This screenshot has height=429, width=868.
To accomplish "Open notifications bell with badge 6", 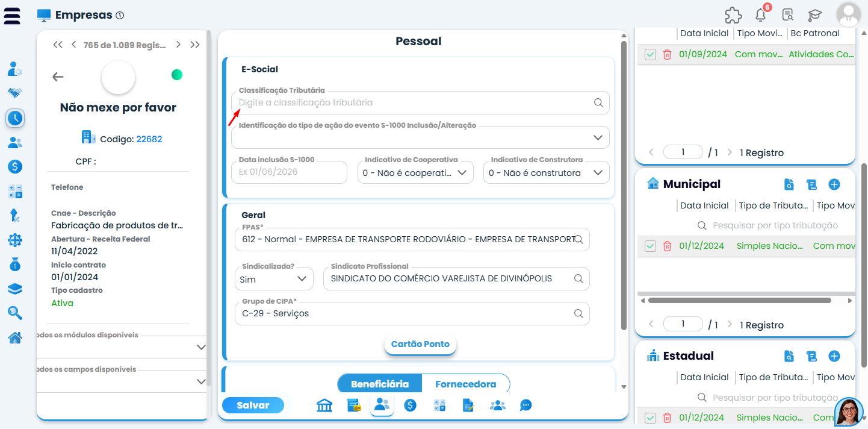I will coord(761,15).
